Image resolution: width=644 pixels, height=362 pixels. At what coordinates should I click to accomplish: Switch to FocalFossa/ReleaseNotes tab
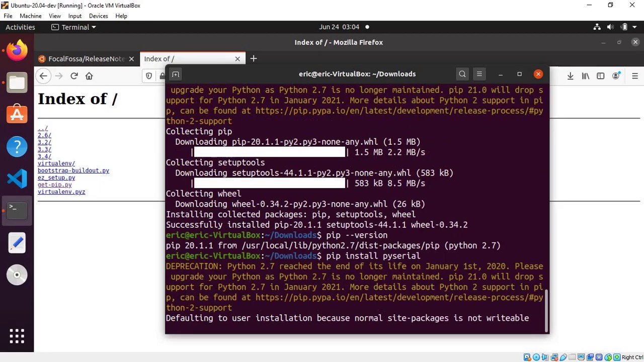pos(86,59)
